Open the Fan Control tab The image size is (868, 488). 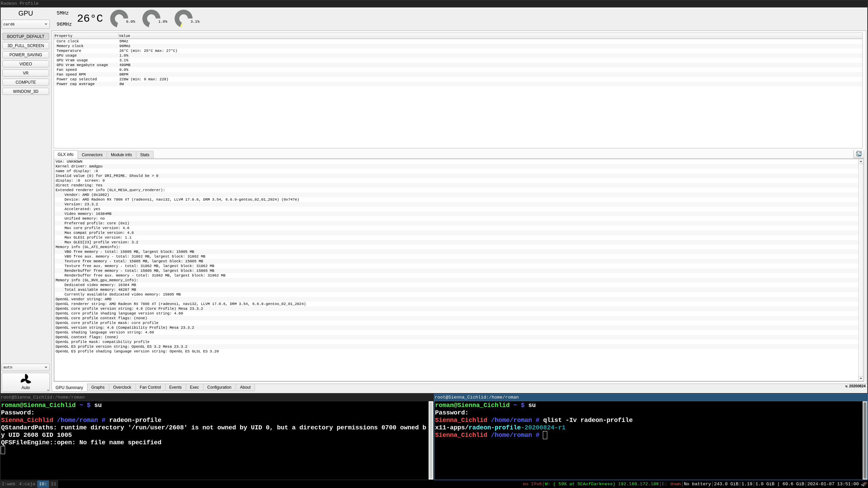tap(150, 387)
